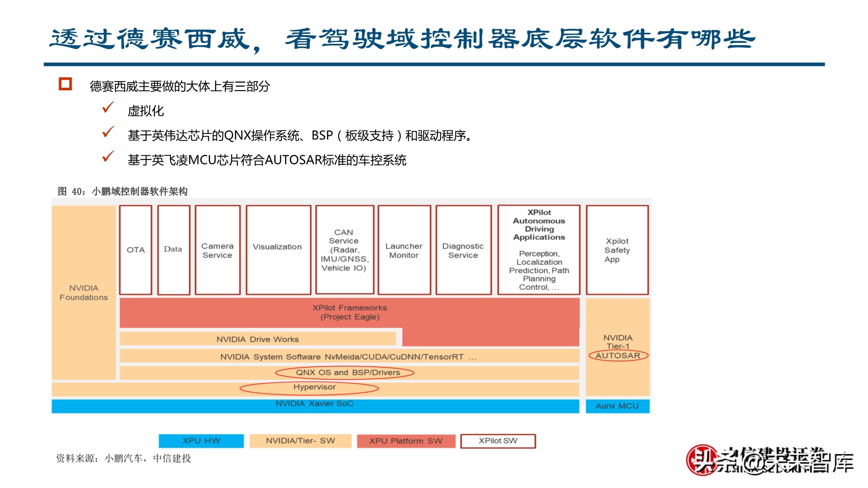Screen dimensions: 868x488
Task: Select the Aurix MCU block
Action: (x=618, y=406)
